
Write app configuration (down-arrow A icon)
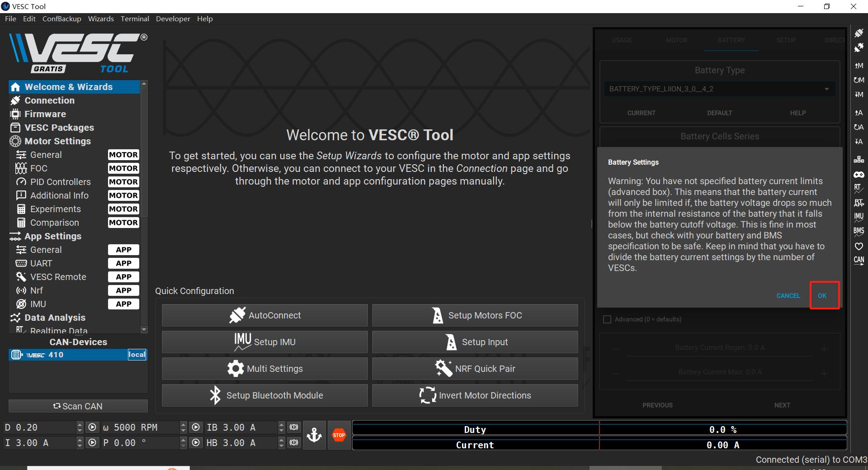pos(859,142)
